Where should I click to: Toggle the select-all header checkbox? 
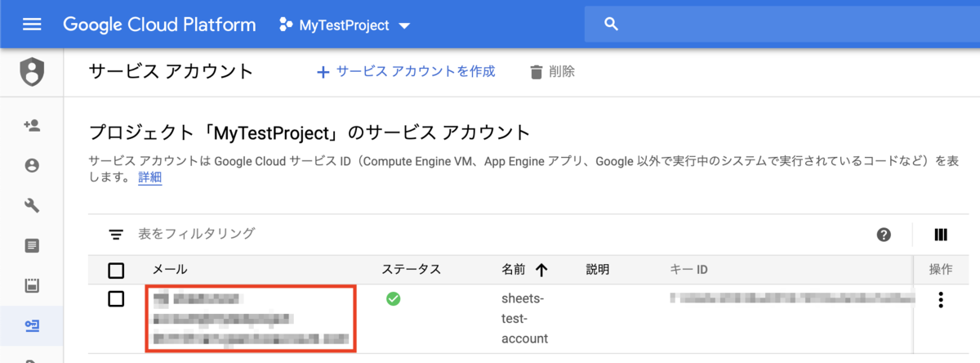(116, 270)
